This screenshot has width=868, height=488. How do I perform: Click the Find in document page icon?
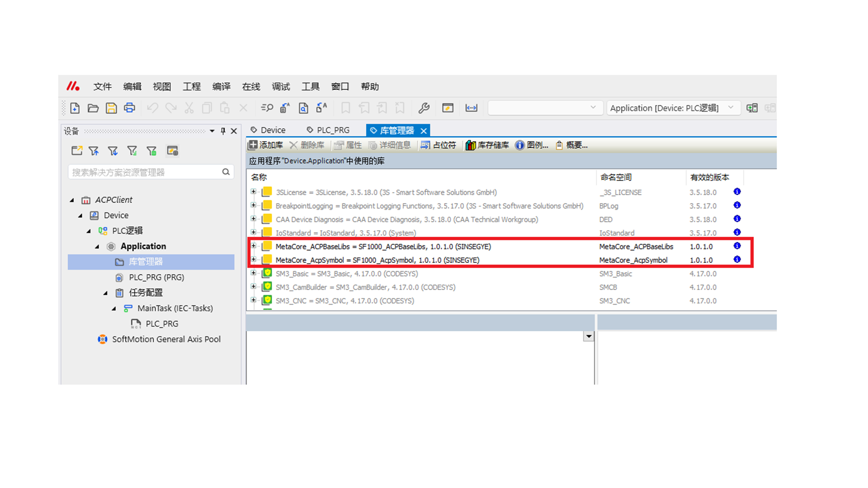click(303, 108)
